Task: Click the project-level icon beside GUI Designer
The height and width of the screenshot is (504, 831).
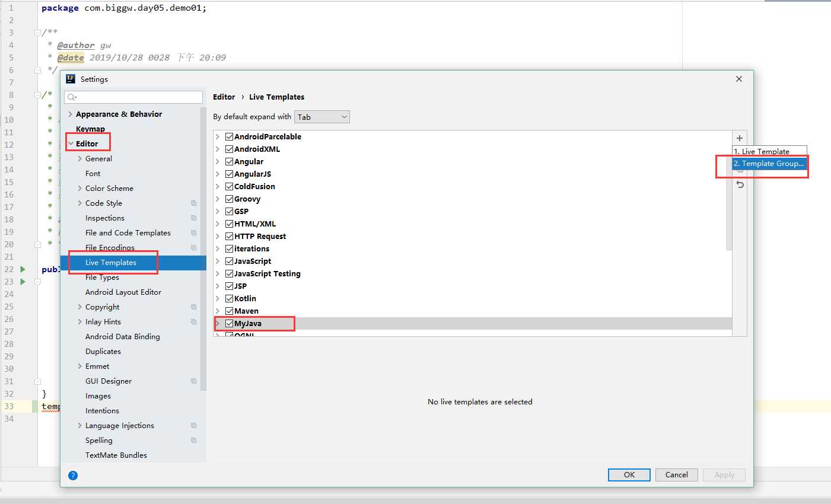Action: pyautogui.click(x=193, y=381)
